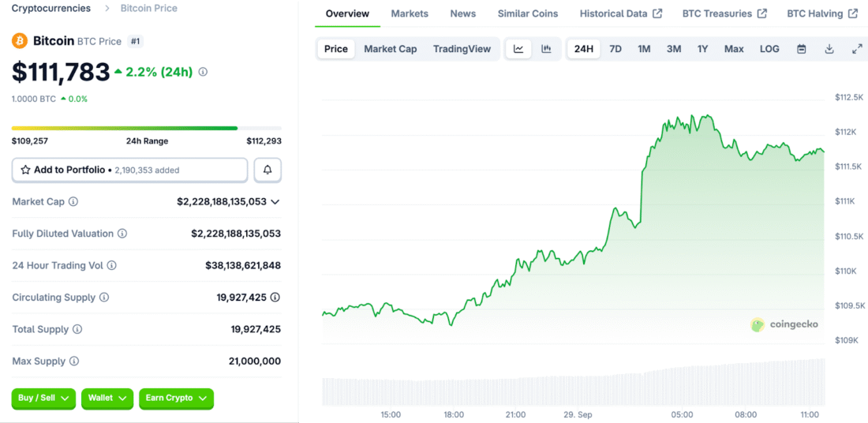This screenshot has height=423, width=868.
Task: Switch to line chart view icon
Action: click(x=518, y=49)
